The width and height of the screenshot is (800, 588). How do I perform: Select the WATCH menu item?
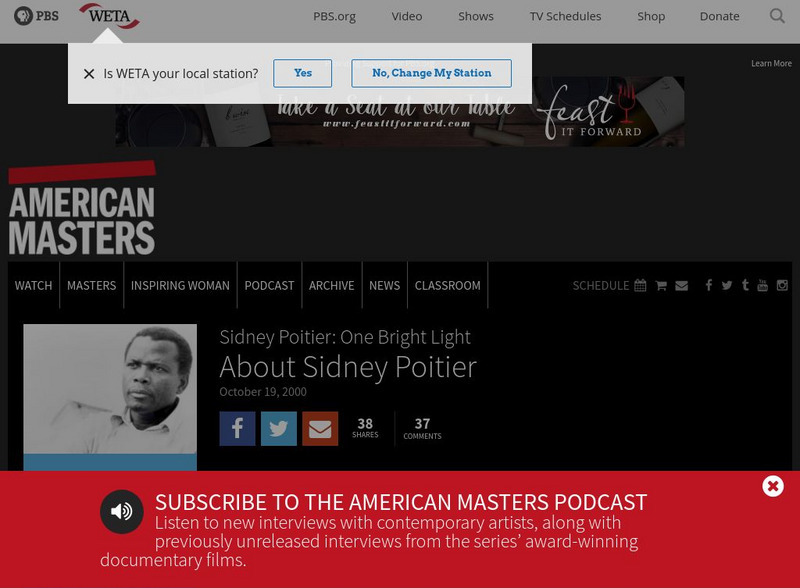click(33, 285)
